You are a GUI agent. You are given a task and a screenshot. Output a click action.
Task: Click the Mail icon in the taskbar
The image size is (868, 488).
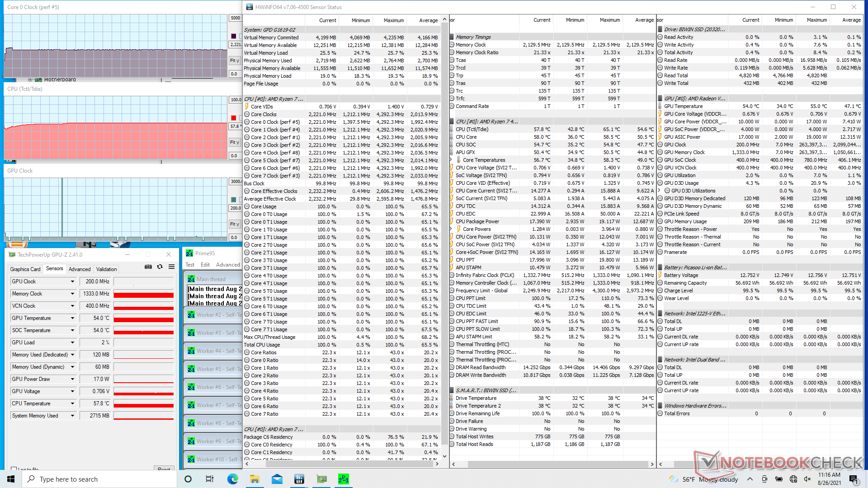click(277, 479)
